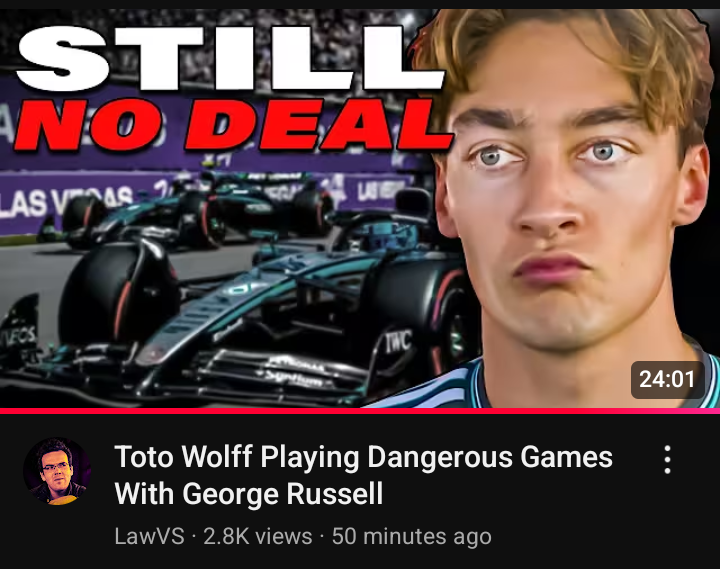This screenshot has width=720, height=569.
Task: Click the 24:01 duration badge
Action: pyautogui.click(x=667, y=379)
